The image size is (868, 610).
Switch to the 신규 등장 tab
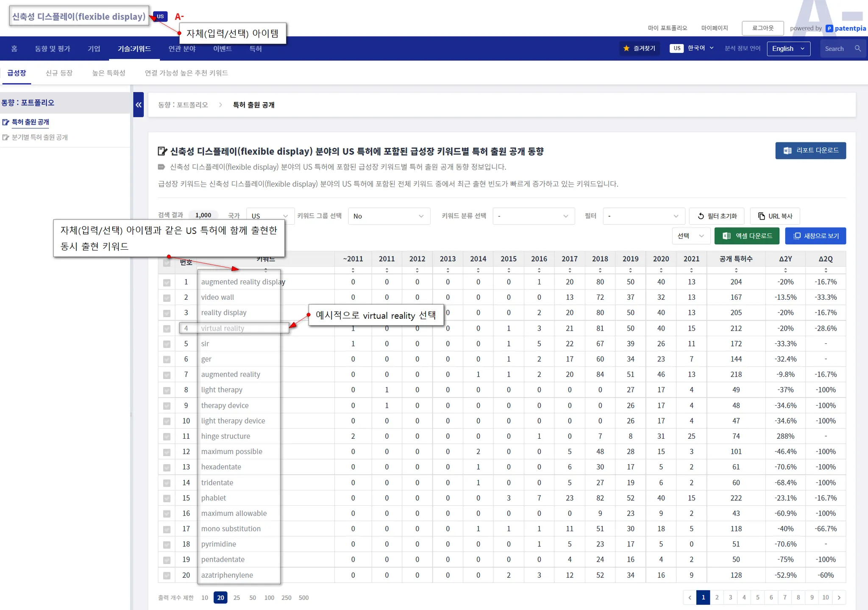pyautogui.click(x=59, y=73)
